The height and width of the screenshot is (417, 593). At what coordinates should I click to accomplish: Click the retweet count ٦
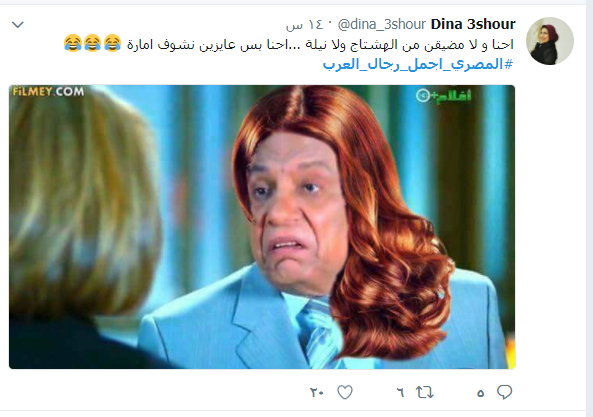click(401, 393)
